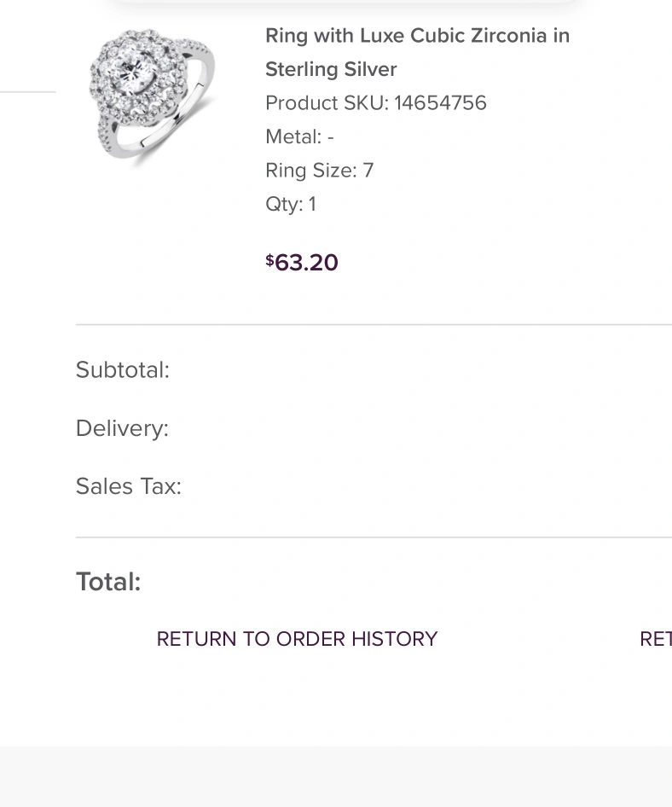Click the dollar sign before the price
Screen dimensions: 672x807
(269, 259)
